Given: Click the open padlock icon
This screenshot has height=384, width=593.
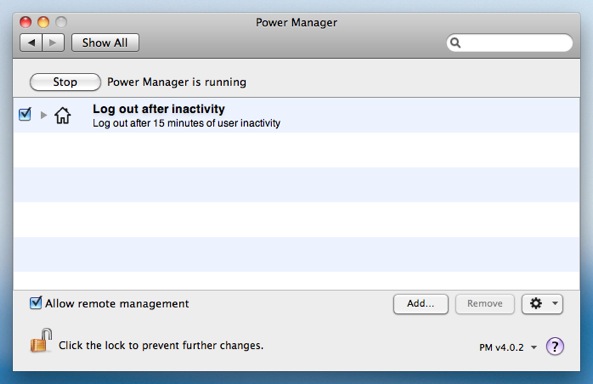Looking at the screenshot, I should [41, 340].
